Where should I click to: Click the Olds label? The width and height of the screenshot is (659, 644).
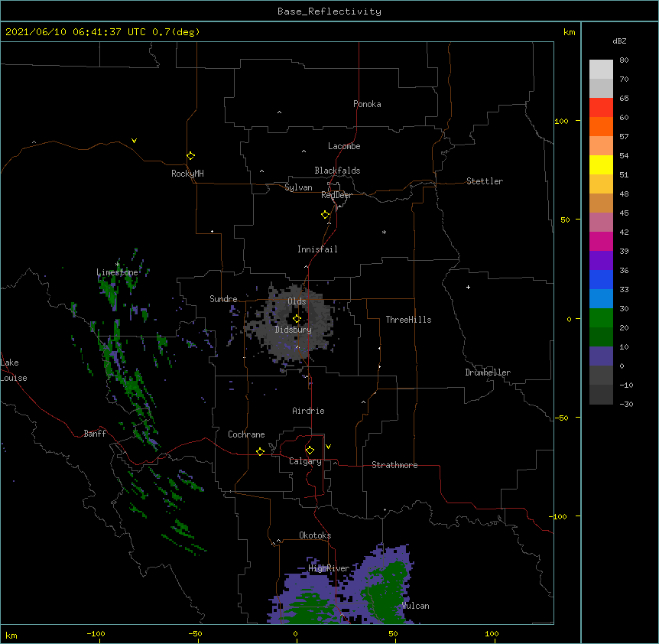coord(297,301)
